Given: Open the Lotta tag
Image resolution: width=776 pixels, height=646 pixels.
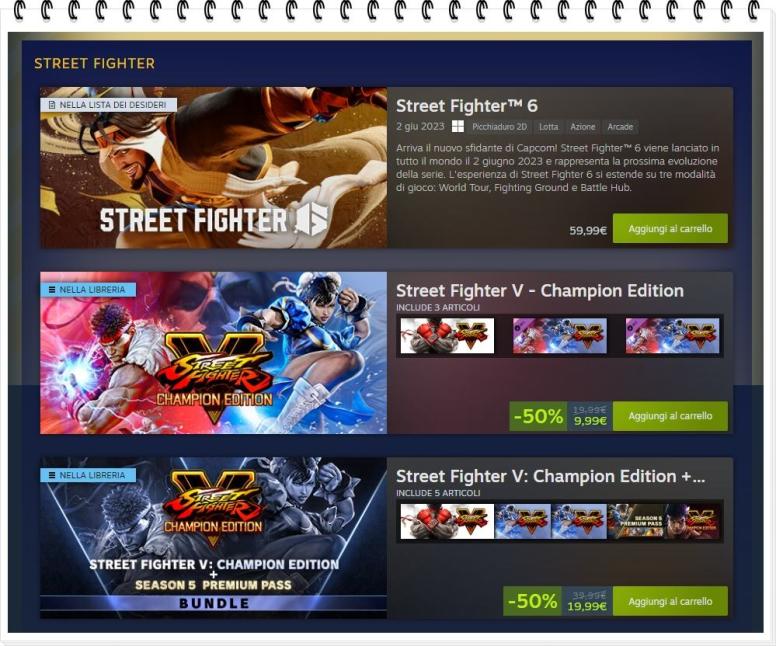Looking at the screenshot, I should 548,127.
